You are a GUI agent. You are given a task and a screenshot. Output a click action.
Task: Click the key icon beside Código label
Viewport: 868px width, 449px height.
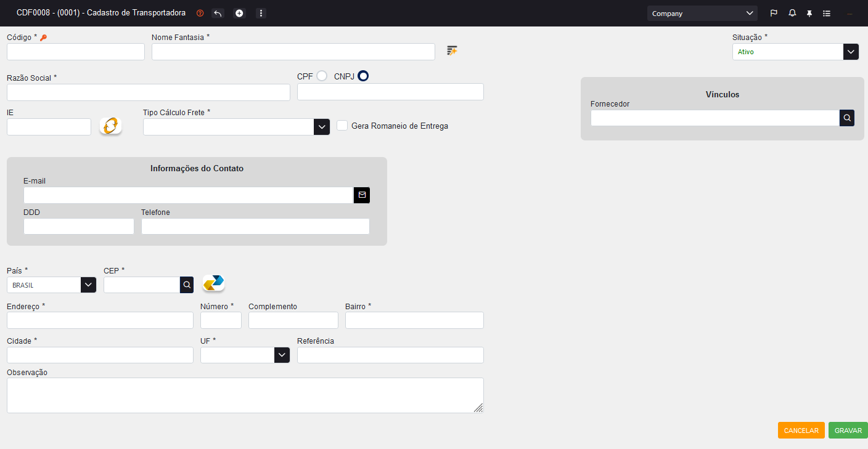[x=43, y=38]
